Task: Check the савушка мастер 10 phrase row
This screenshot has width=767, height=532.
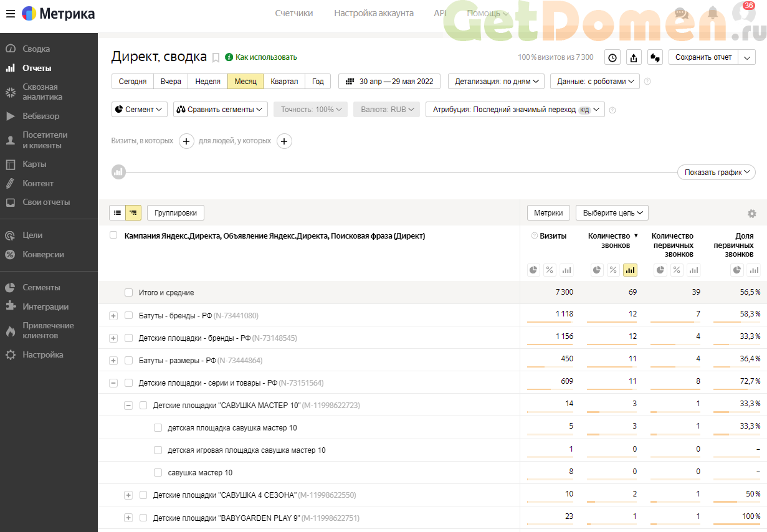Action: click(158, 473)
